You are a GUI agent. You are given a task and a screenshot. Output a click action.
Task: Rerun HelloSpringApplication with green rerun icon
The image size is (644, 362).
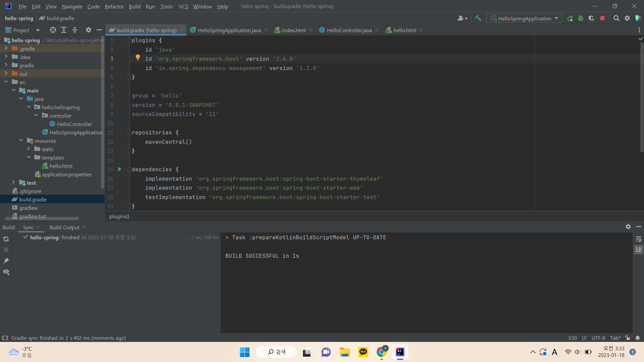[x=570, y=18]
